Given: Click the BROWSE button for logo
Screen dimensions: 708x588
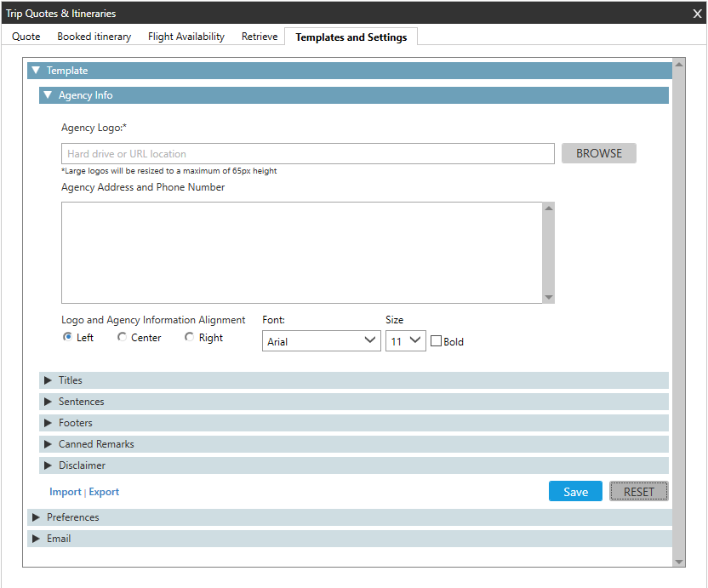Looking at the screenshot, I should [x=599, y=153].
